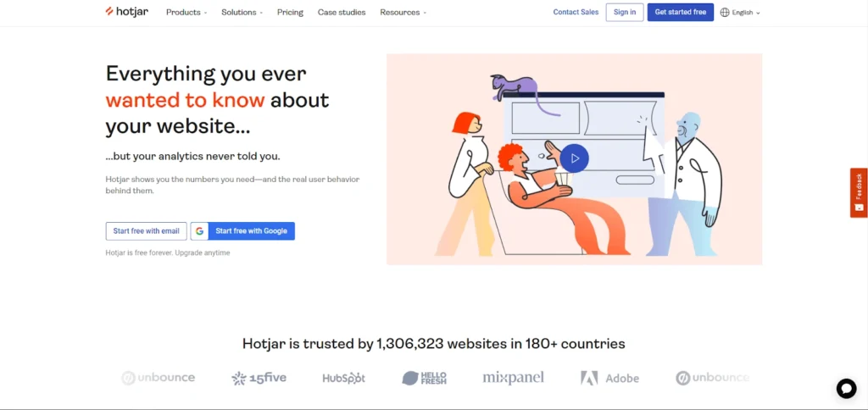Click the HelloFresh logo
This screenshot has height=410, width=868.
click(x=424, y=378)
